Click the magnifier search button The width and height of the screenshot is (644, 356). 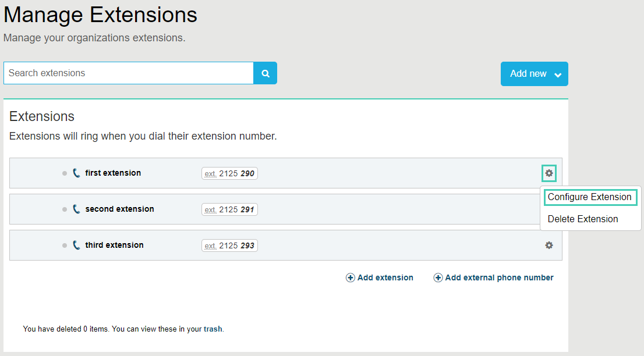(266, 73)
